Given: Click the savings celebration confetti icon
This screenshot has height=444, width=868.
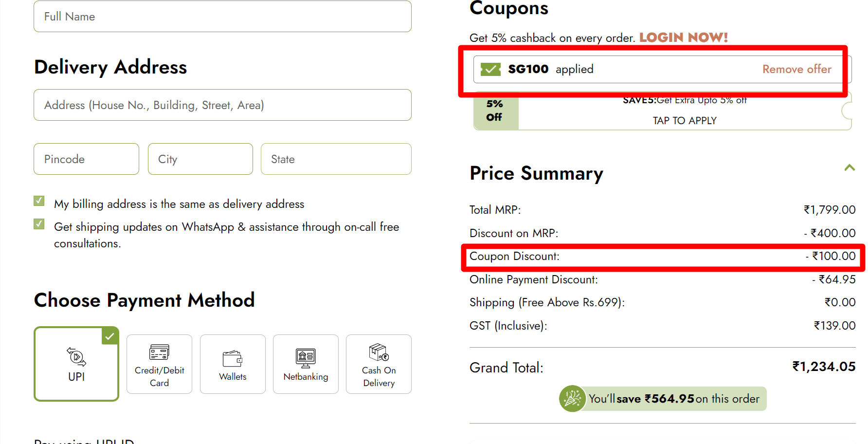Looking at the screenshot, I should pos(572,399).
